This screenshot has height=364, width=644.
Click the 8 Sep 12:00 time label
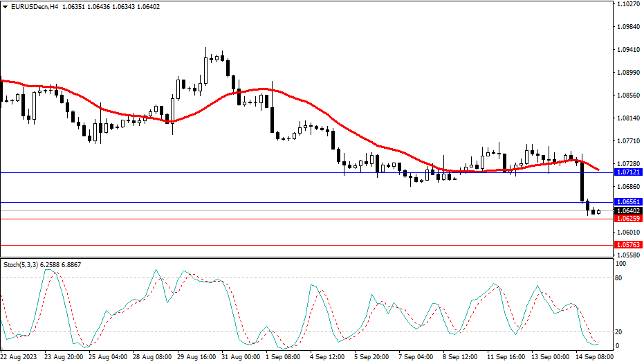(x=459, y=358)
